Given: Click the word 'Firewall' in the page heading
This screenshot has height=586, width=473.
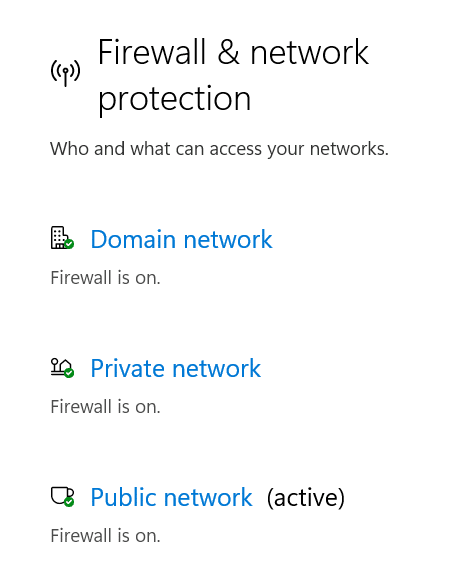Looking at the screenshot, I should [x=152, y=52].
